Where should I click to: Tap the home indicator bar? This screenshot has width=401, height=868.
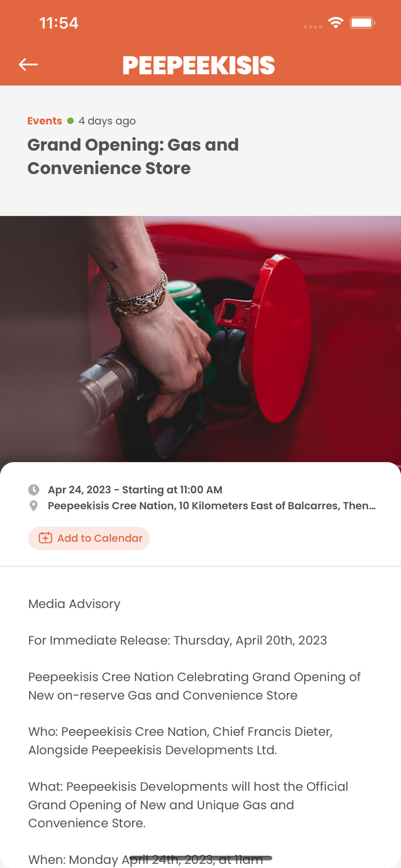pos(200,858)
